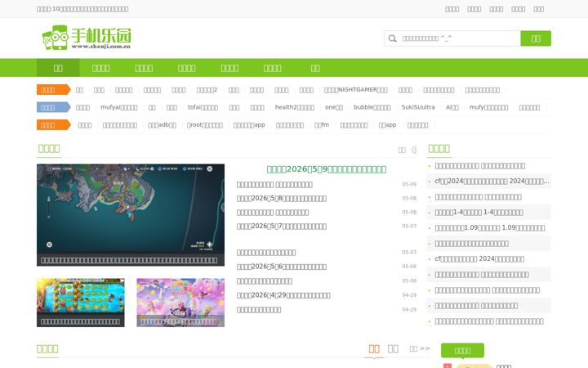Open the Plants vs Zombies thumbnail
The height and width of the screenshot is (368, 588).
coord(81,303)
